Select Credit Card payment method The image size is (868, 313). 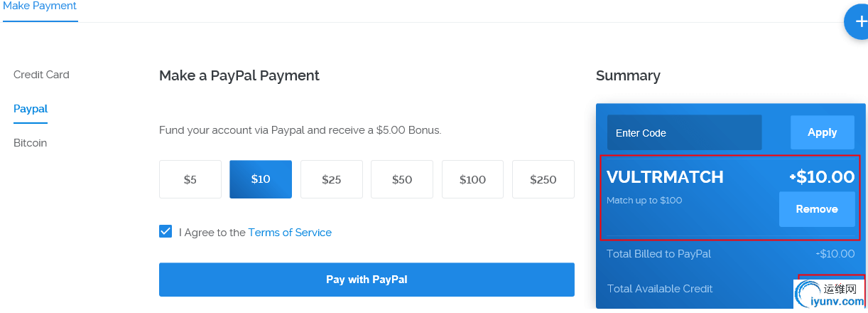(x=41, y=75)
